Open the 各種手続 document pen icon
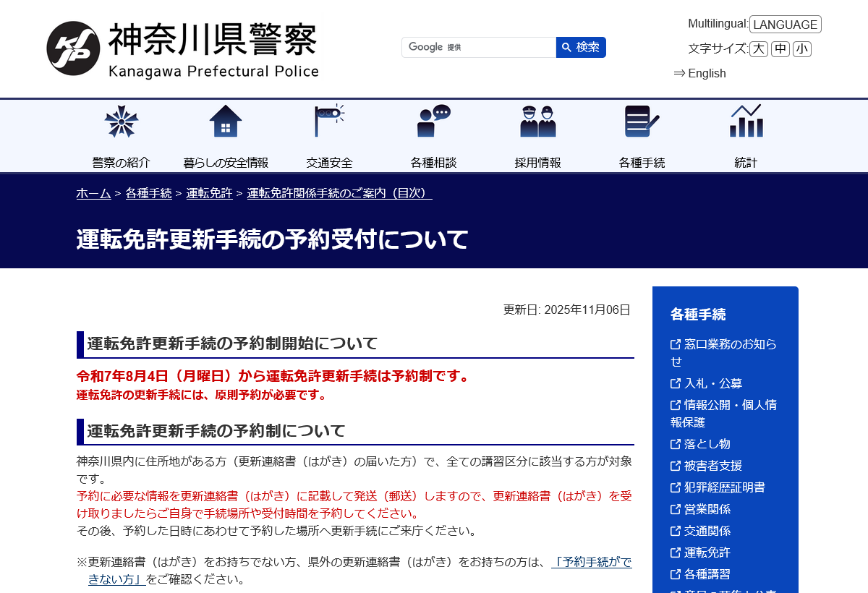 point(642,121)
